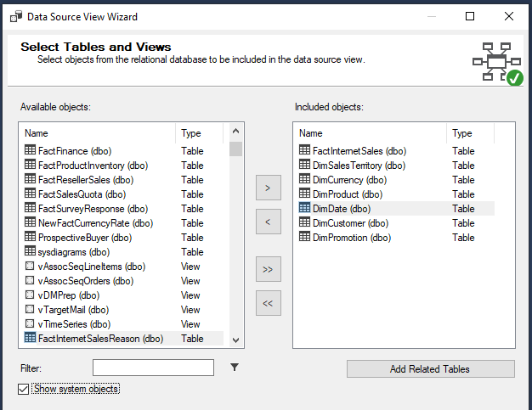Click the DimDate table icon in Included objects

click(x=305, y=208)
